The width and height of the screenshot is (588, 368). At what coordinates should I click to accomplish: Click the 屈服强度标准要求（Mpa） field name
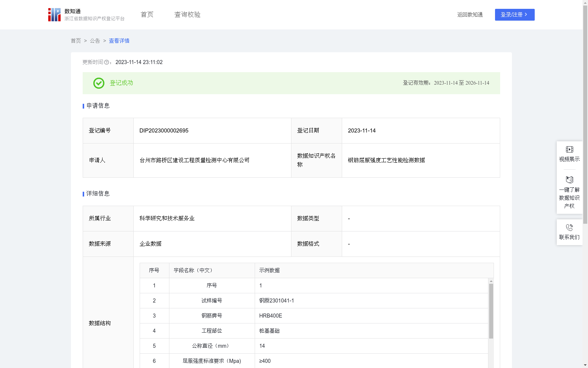point(212,361)
